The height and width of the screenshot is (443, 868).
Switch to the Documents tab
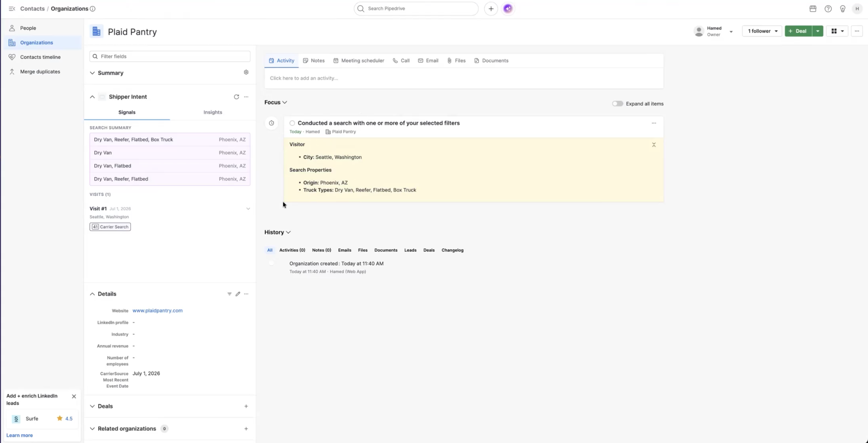(491, 61)
